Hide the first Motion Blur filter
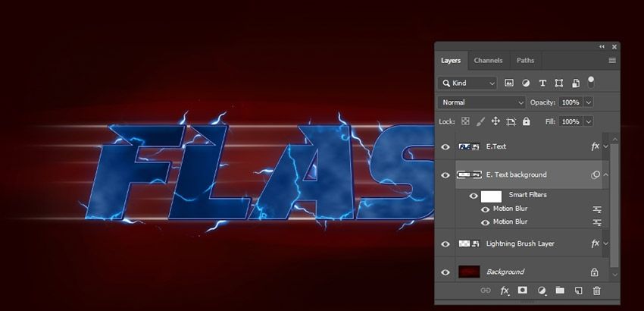644x311 pixels. tap(485, 209)
